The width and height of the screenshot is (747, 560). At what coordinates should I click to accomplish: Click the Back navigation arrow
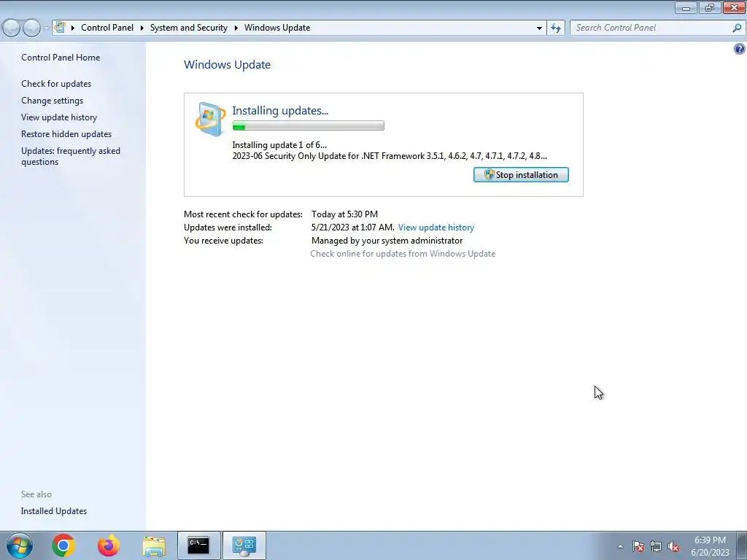pos(12,28)
